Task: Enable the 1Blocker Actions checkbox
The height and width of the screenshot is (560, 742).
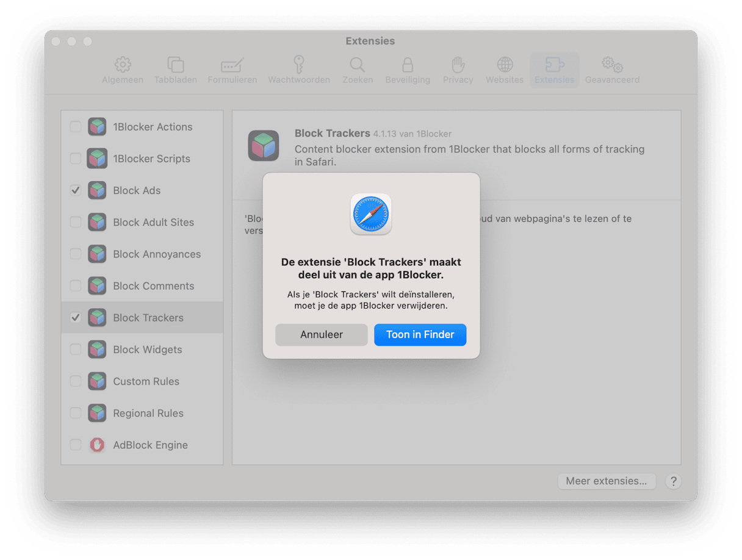Action: pos(76,127)
